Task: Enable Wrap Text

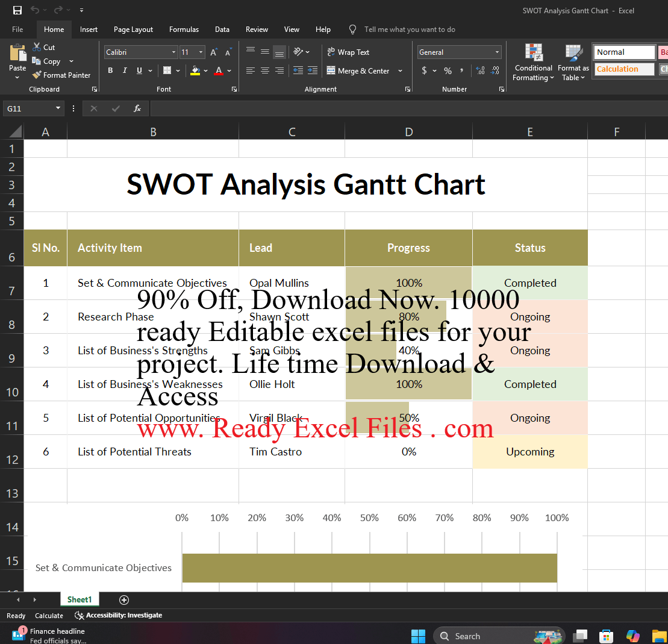Action: pos(348,52)
